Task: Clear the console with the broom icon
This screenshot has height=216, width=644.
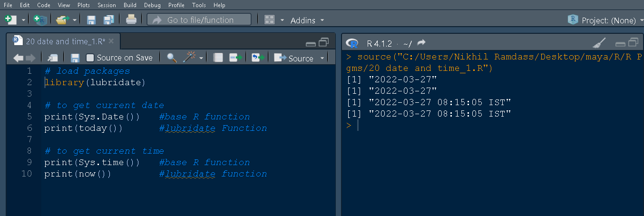Action: pyautogui.click(x=599, y=43)
